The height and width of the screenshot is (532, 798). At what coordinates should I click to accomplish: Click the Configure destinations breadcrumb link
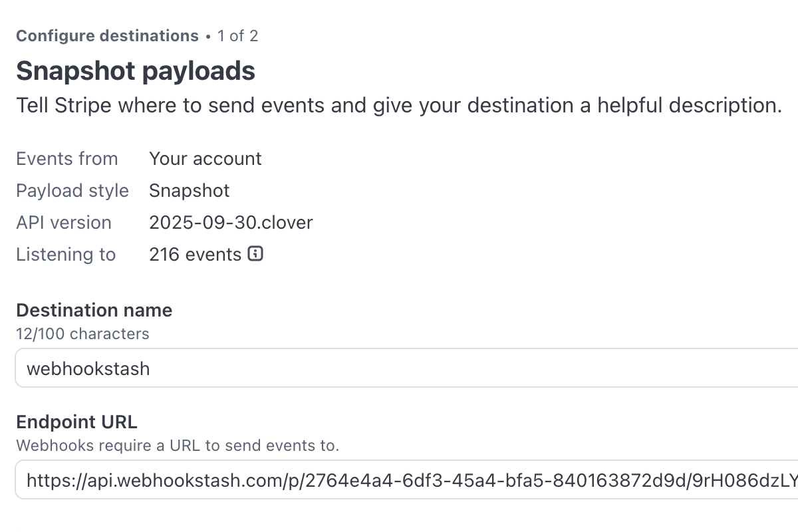[x=106, y=36]
